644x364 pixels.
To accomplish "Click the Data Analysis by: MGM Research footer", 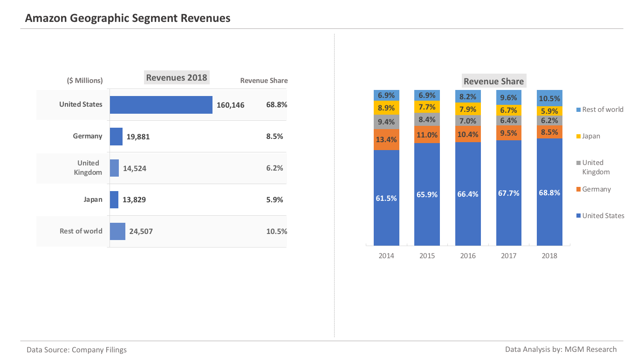I will (x=561, y=349).
